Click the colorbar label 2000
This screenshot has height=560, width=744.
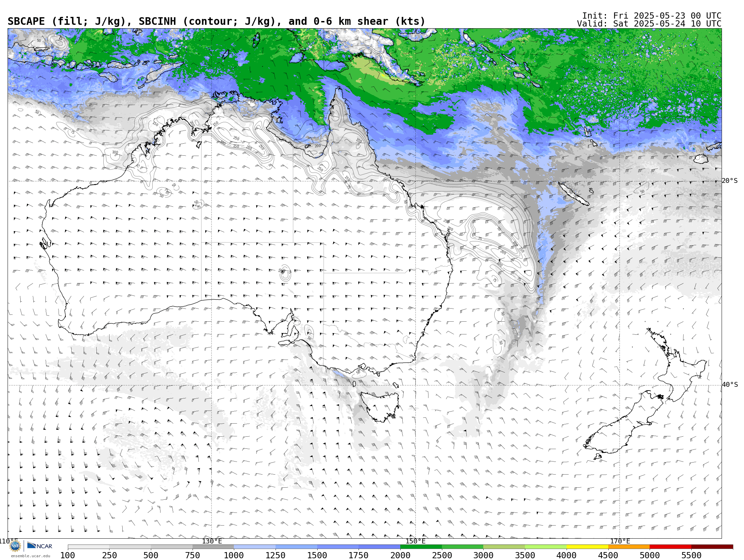400,556
